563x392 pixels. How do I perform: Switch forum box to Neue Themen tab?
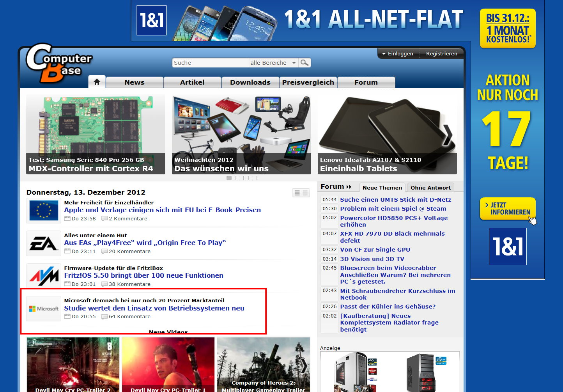click(x=382, y=188)
